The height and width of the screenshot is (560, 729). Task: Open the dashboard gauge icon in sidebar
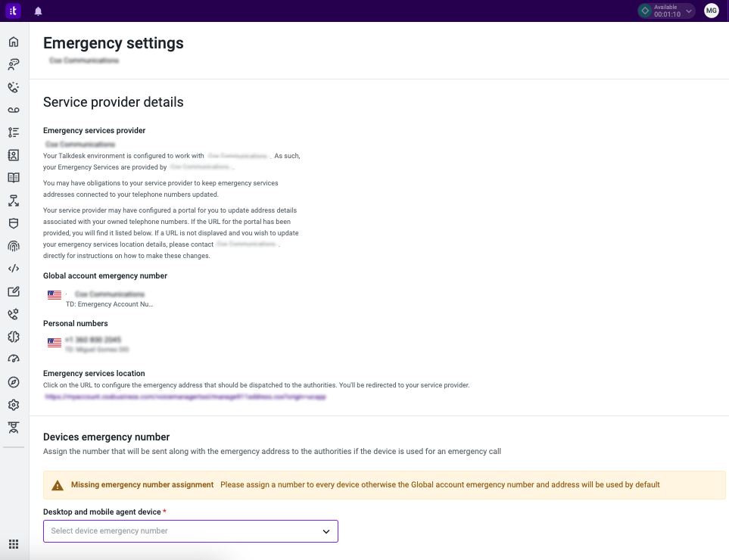click(x=14, y=359)
